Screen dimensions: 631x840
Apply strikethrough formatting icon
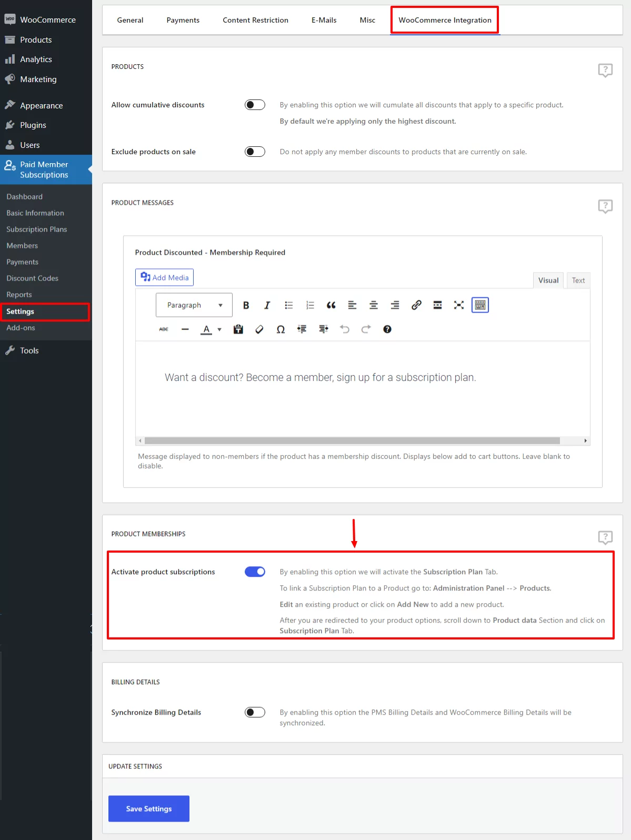164,329
